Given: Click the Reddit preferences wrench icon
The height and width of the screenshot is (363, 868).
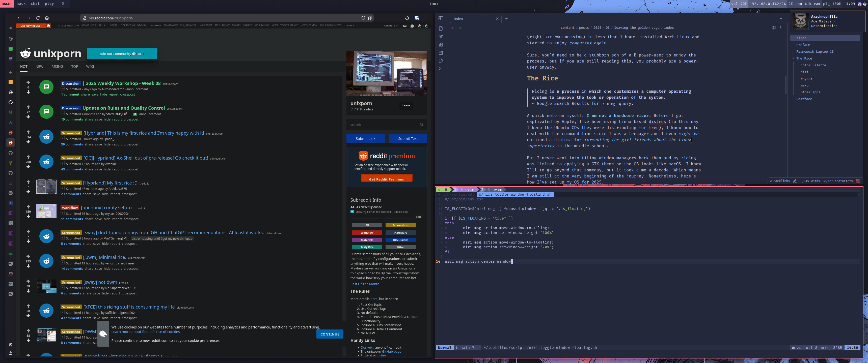Looking at the screenshot, I should 419,26.
